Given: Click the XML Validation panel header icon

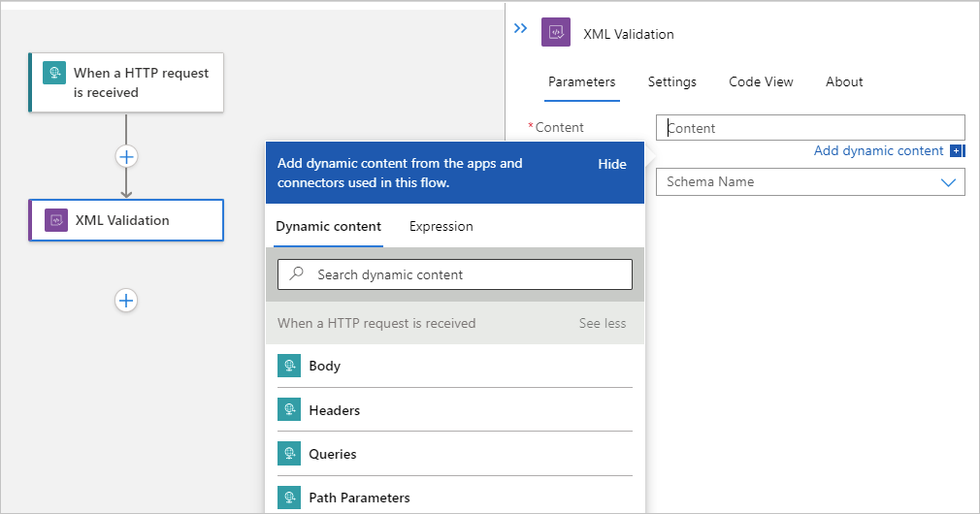Looking at the screenshot, I should 556,32.
